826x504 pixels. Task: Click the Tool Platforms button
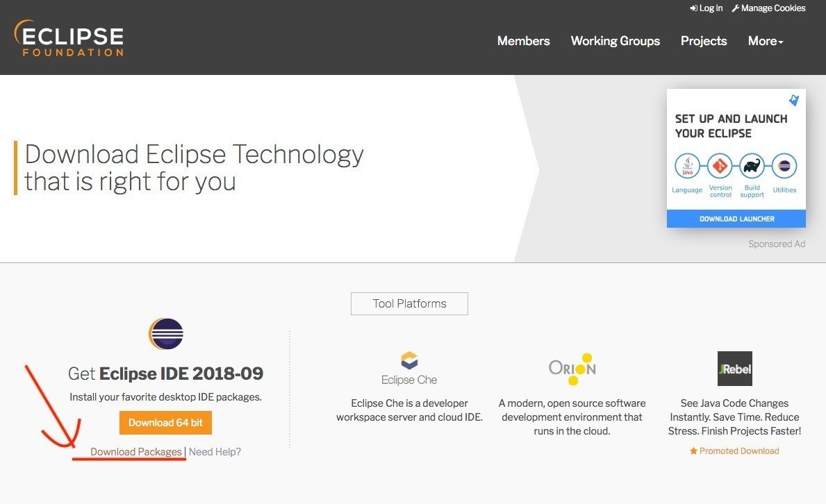pos(409,304)
